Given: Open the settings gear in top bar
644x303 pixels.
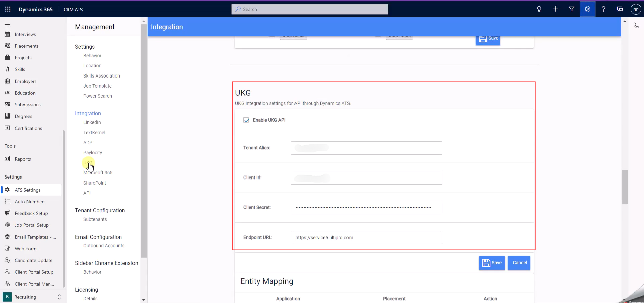Looking at the screenshot, I should click(x=588, y=9).
